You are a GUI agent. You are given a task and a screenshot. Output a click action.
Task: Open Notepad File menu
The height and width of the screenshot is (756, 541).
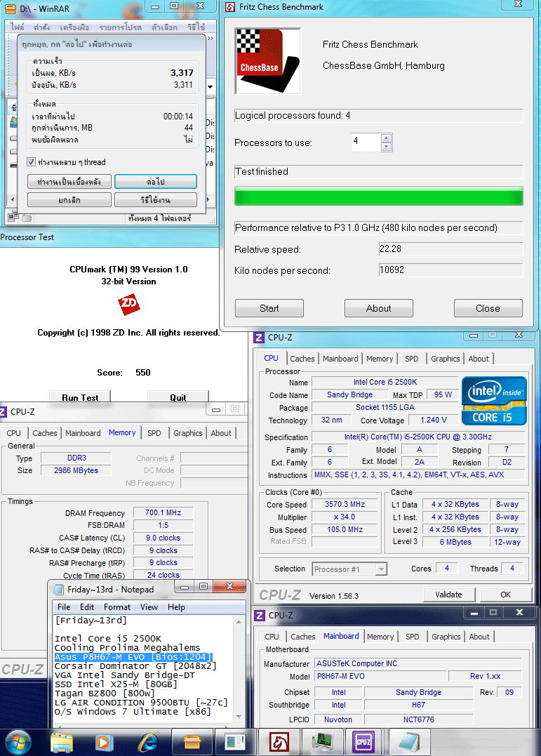pos(64,607)
